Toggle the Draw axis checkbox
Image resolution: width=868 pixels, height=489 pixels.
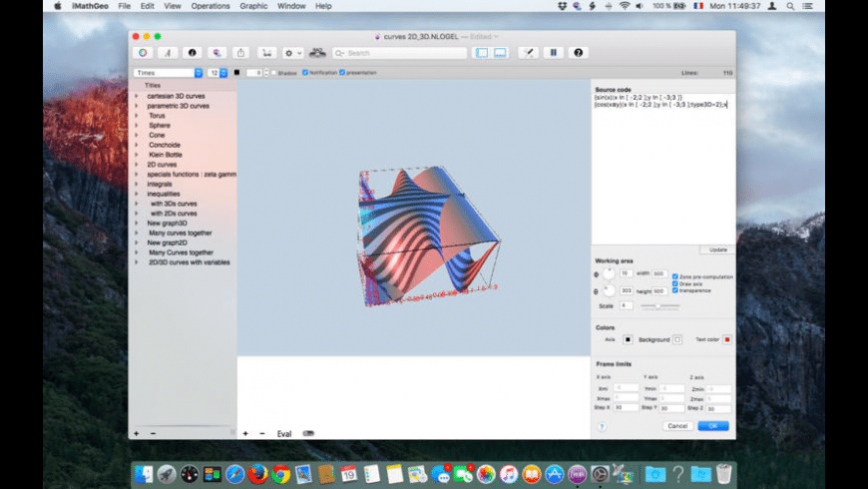pyautogui.click(x=674, y=283)
